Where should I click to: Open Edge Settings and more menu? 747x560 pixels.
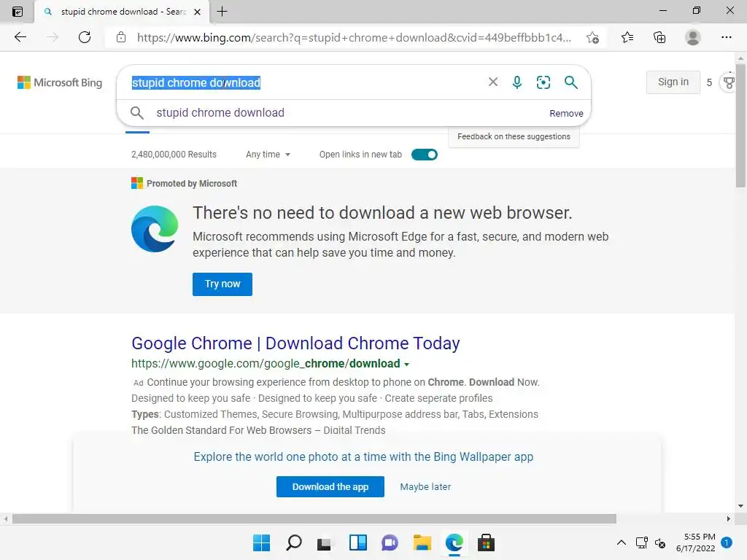(x=726, y=37)
